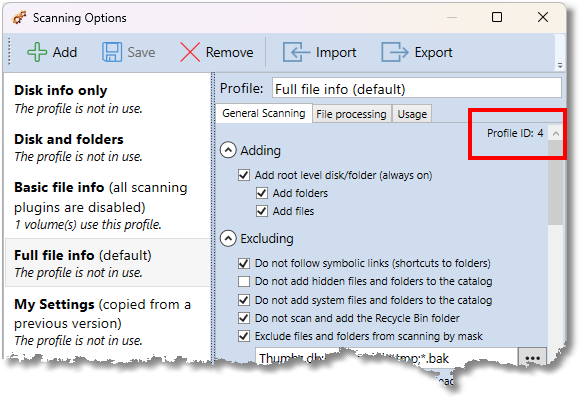
Task: Select the Disk info only profile
Action: [x=108, y=99]
